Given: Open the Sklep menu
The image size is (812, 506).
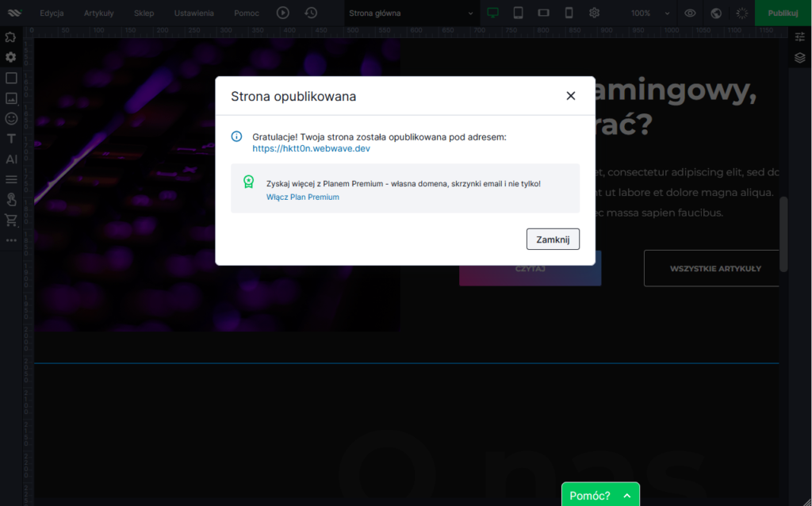Looking at the screenshot, I should click(x=144, y=13).
